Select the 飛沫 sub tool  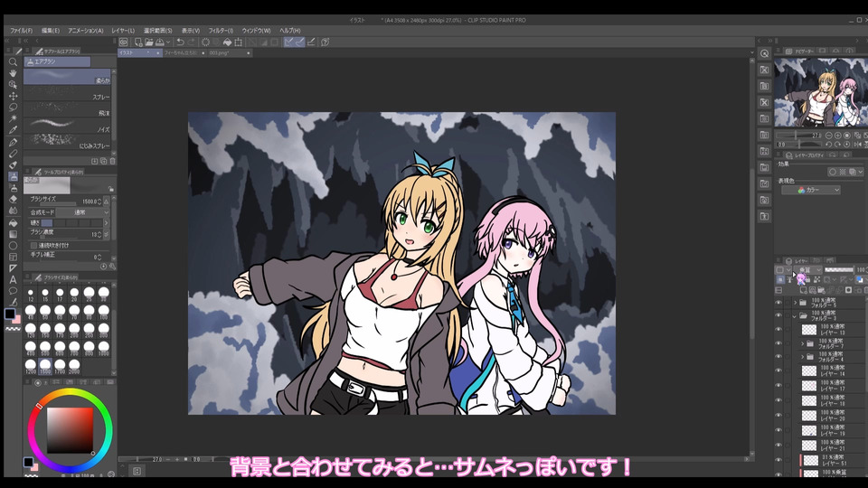[68, 110]
